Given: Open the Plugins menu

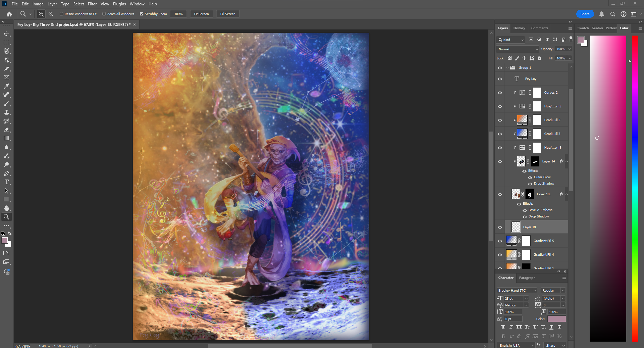Looking at the screenshot, I should (x=119, y=4).
